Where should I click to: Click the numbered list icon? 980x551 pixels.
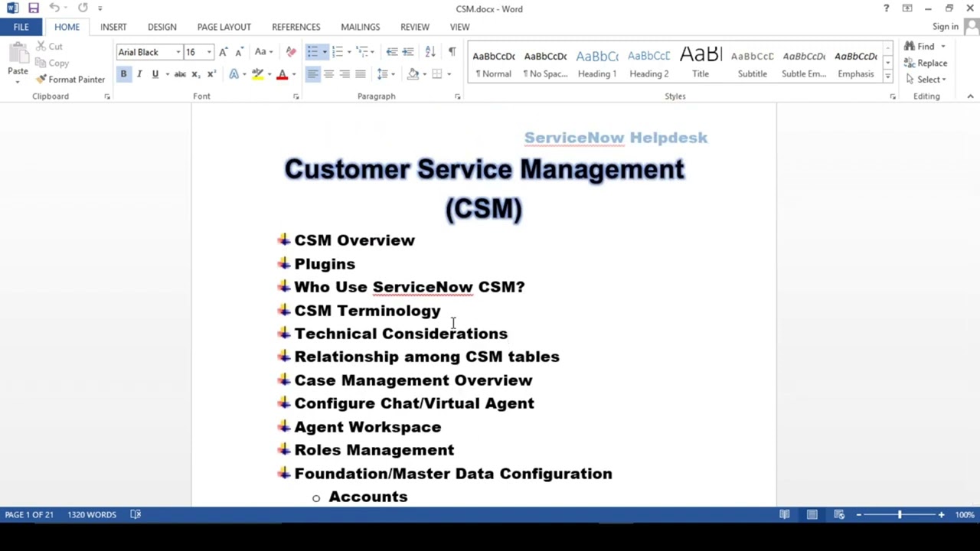pos(337,52)
